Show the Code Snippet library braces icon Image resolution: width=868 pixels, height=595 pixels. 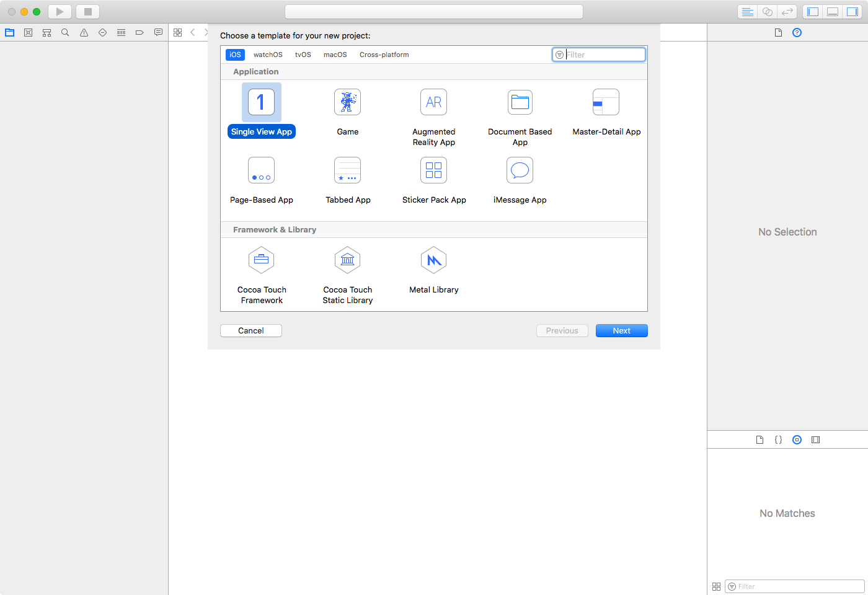[x=778, y=439]
